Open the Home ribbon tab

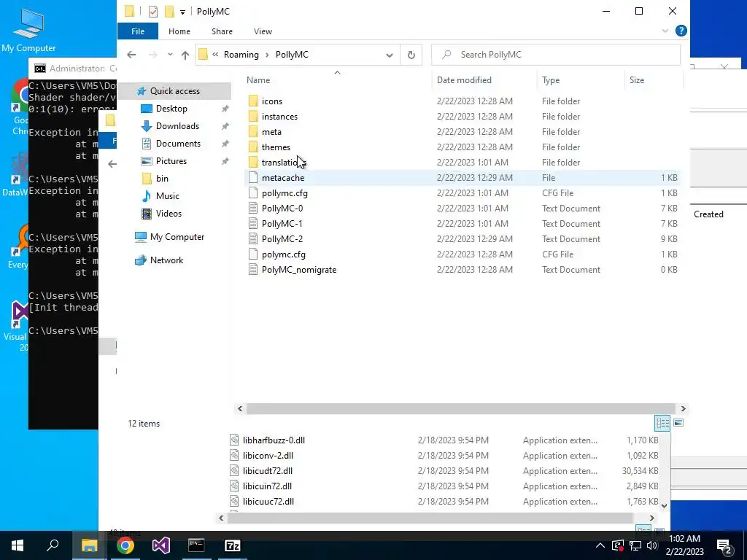coord(179,31)
